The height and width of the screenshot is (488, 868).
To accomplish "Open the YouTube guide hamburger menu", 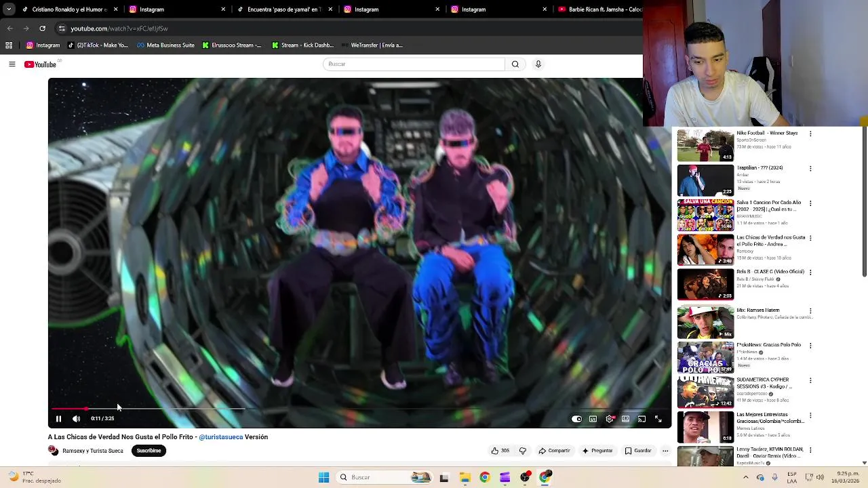I will coord(12,64).
